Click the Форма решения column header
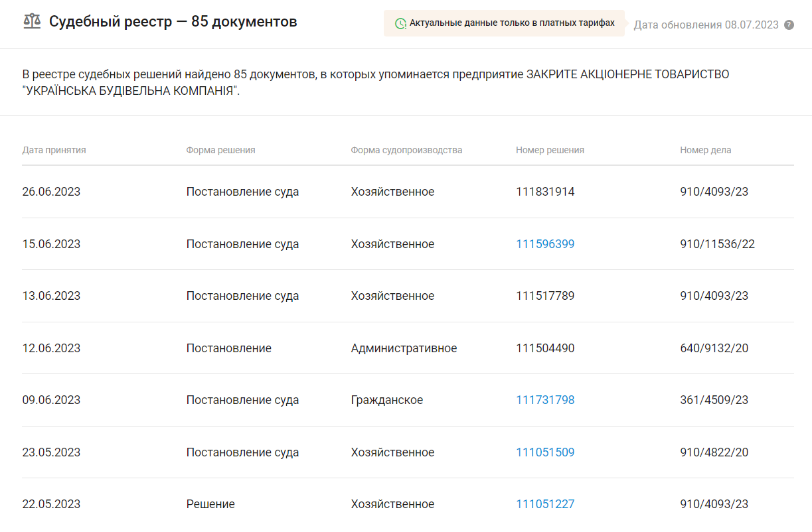Screen dimensions: 812x532 point(220,150)
